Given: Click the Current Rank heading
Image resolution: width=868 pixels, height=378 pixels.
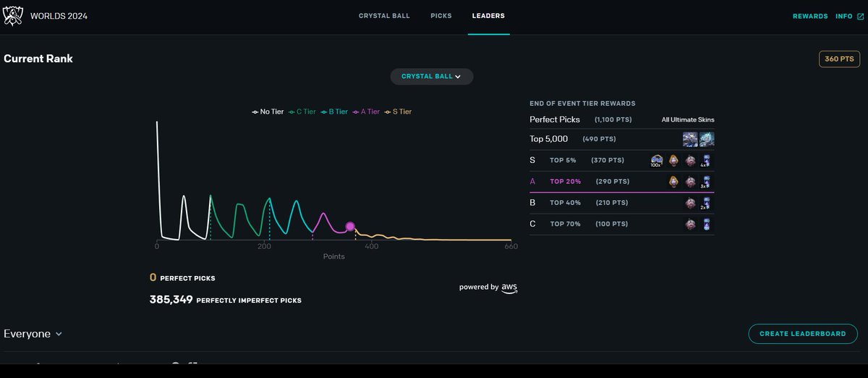Looking at the screenshot, I should [38, 59].
